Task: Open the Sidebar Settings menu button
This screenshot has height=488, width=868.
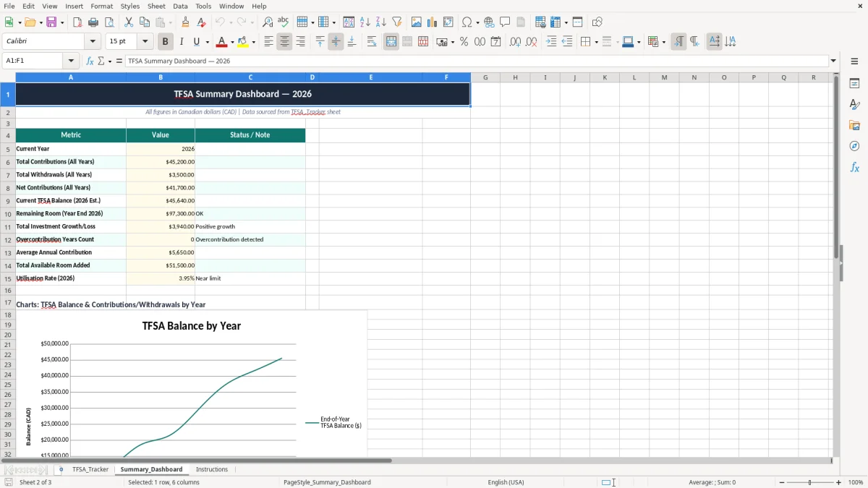Action: click(854, 62)
